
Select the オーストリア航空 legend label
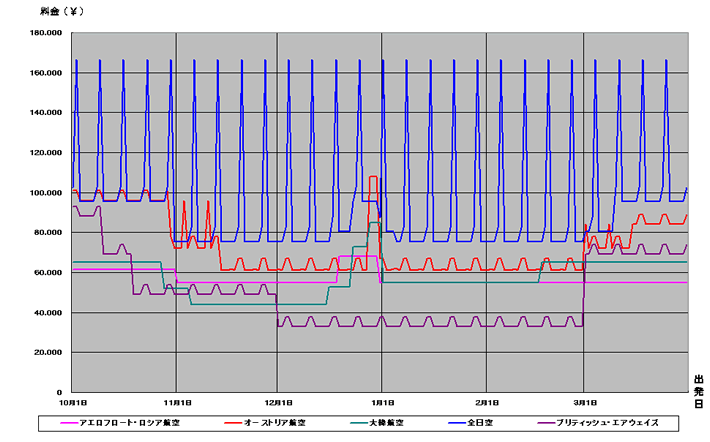point(275,423)
